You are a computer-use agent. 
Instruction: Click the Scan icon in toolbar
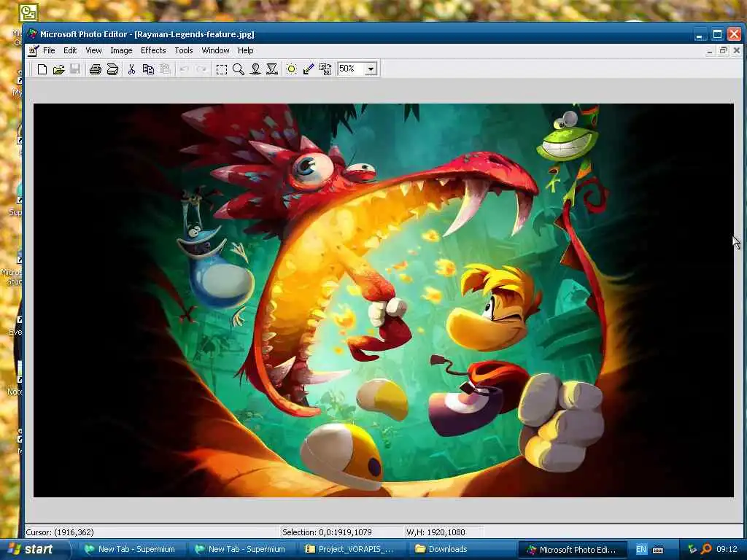coord(112,69)
